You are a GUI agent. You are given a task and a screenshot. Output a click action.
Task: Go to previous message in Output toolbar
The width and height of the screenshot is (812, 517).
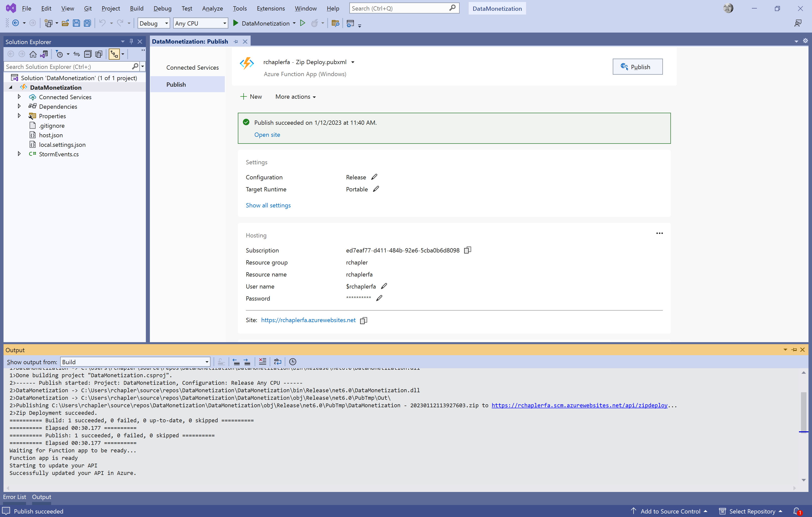pyautogui.click(x=236, y=362)
